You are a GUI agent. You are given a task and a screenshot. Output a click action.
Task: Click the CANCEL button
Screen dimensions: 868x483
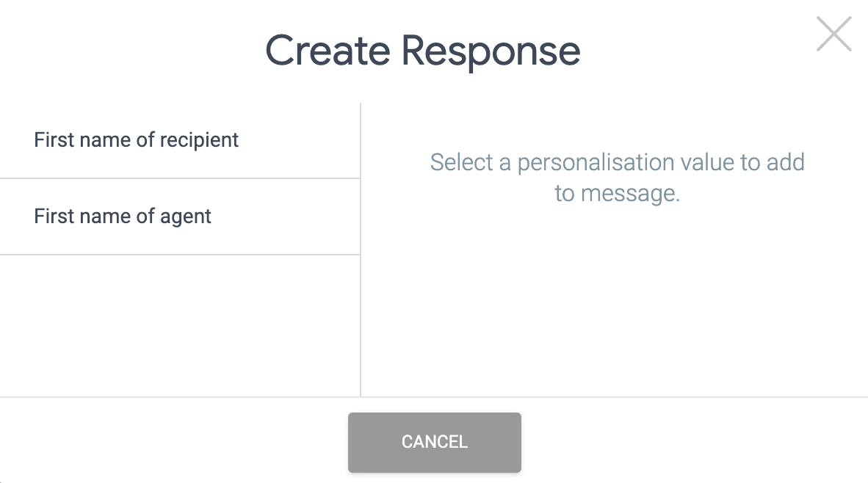(435, 442)
